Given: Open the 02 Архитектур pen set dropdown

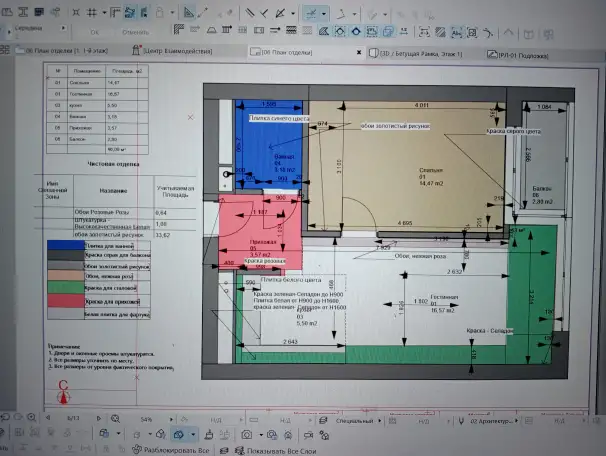Looking at the screenshot, I should 492,421.
